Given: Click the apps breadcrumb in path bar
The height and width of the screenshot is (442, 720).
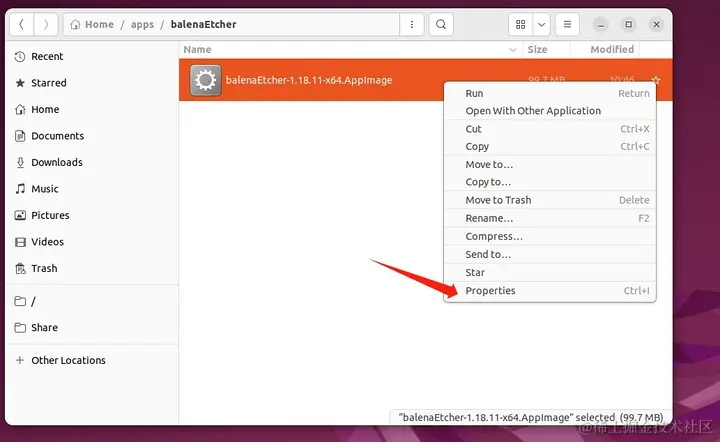Looking at the screenshot, I should 142,24.
